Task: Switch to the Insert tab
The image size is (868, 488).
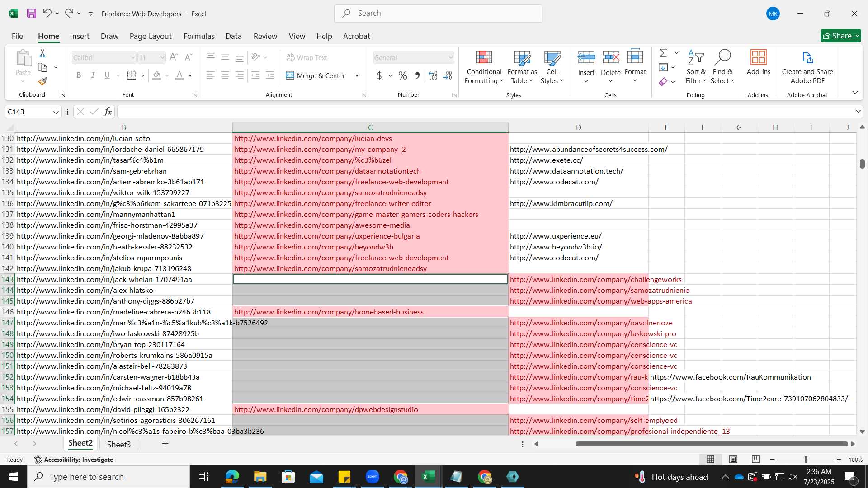Action: pyautogui.click(x=80, y=36)
